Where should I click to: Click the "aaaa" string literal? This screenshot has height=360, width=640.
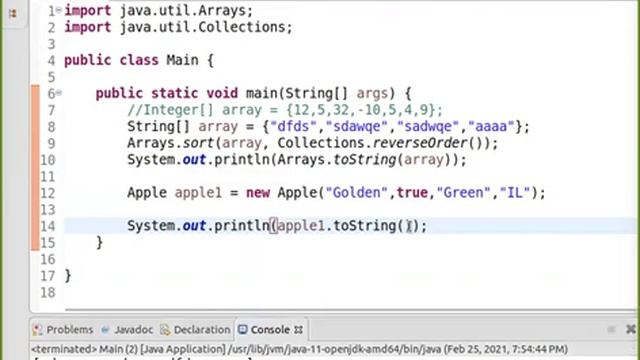[x=491, y=127]
